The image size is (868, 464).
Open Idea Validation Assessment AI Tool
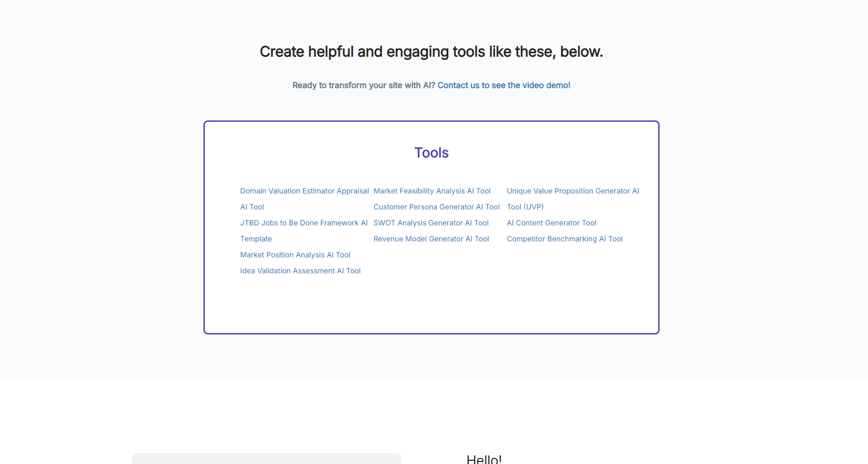tap(300, 271)
